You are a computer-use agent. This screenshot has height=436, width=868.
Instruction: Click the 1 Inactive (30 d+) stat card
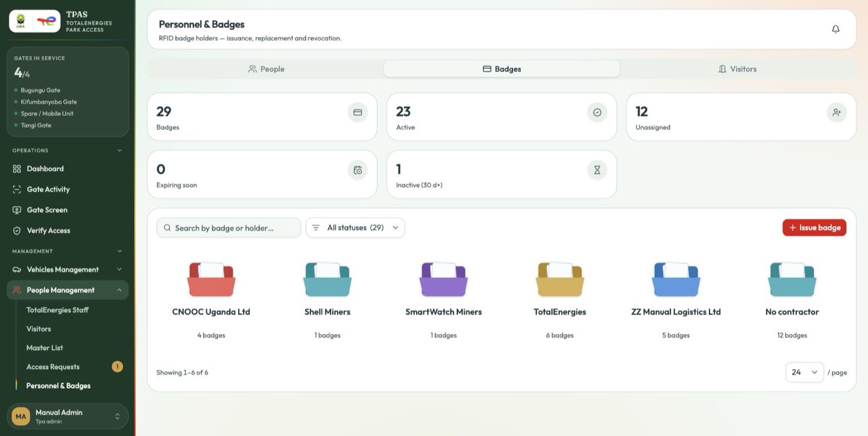point(502,174)
